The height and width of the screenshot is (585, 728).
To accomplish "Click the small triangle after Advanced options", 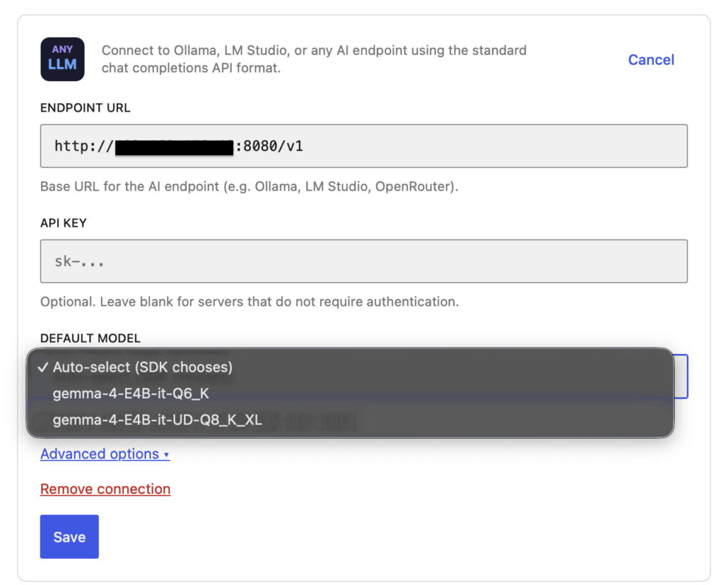I will coord(166,455).
